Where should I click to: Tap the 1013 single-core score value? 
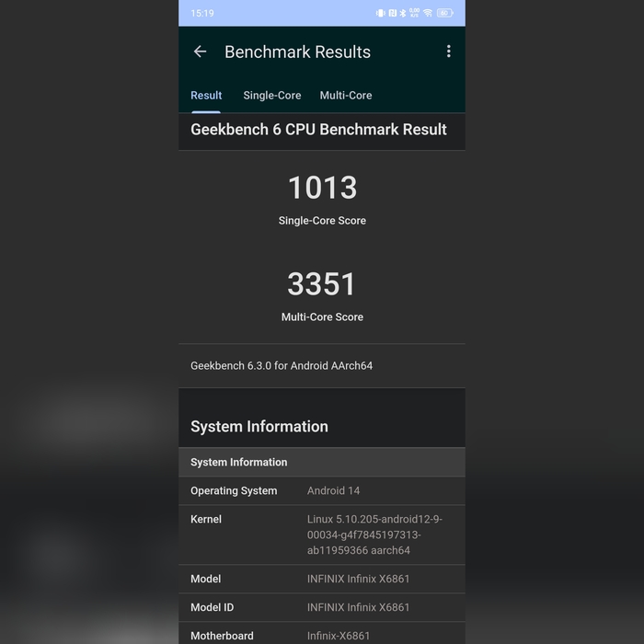click(322, 188)
